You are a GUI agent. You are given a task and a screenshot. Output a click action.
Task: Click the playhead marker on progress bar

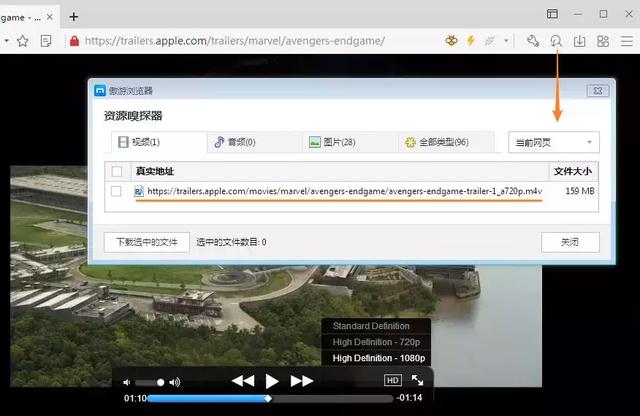point(268,398)
